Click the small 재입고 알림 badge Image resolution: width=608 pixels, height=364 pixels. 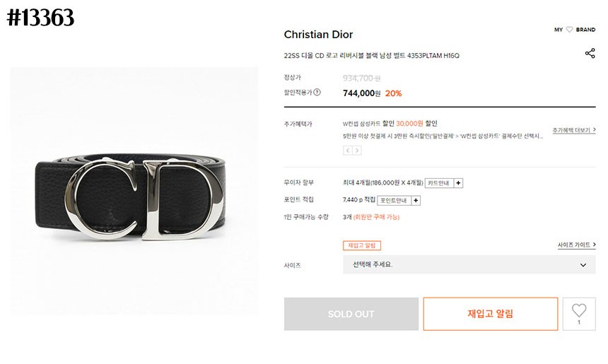click(x=361, y=245)
